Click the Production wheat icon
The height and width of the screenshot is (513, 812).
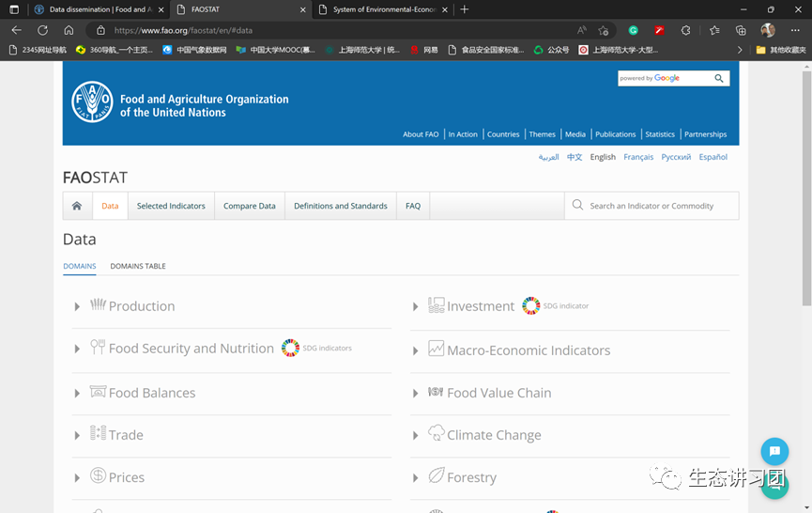tap(98, 304)
